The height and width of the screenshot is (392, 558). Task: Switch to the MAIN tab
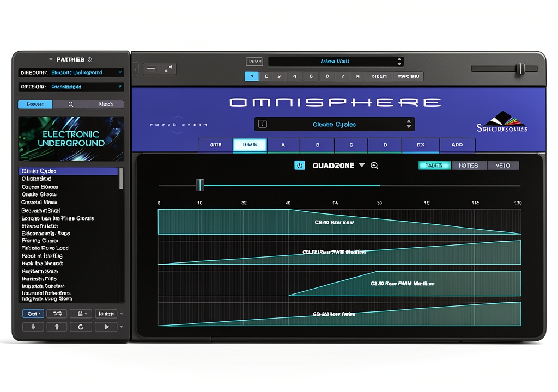pos(250,145)
